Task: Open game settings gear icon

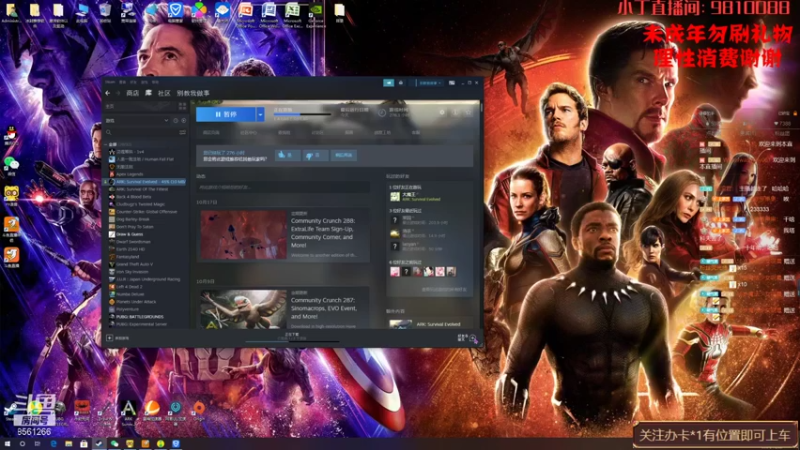Action: [x=442, y=112]
